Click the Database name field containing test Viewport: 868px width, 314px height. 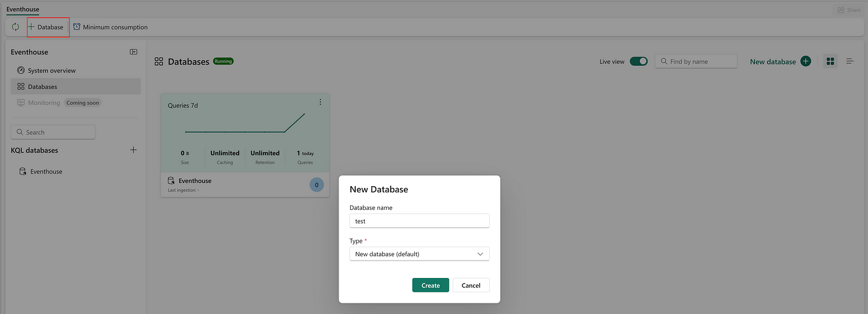(420, 221)
